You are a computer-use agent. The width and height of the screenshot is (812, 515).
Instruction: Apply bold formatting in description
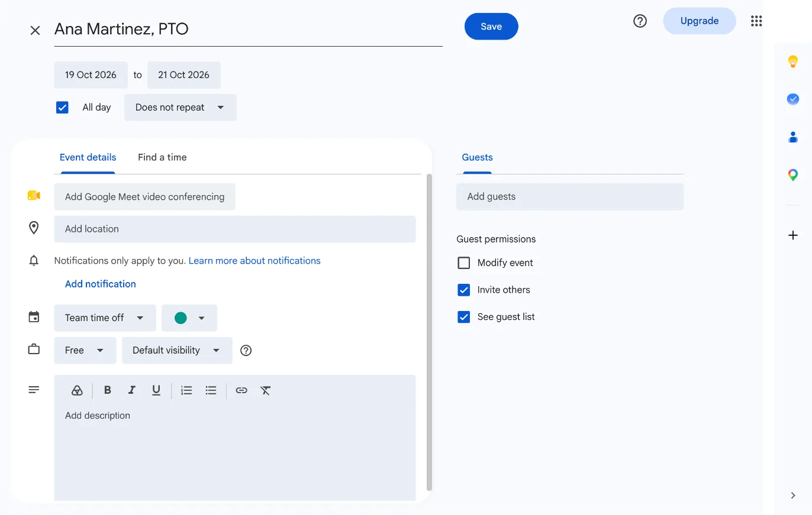click(x=108, y=390)
